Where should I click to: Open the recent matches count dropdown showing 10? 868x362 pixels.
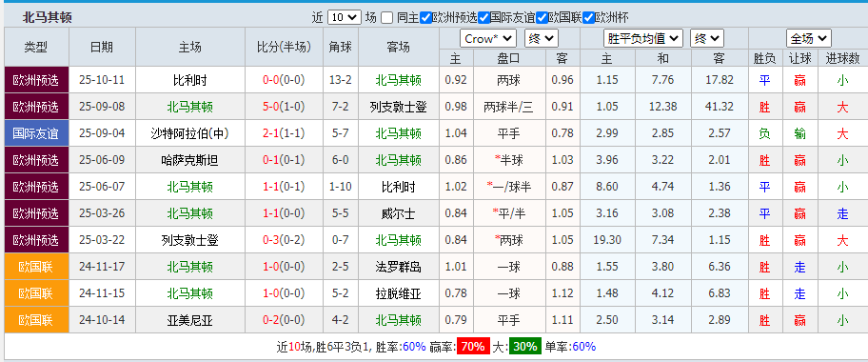(345, 17)
